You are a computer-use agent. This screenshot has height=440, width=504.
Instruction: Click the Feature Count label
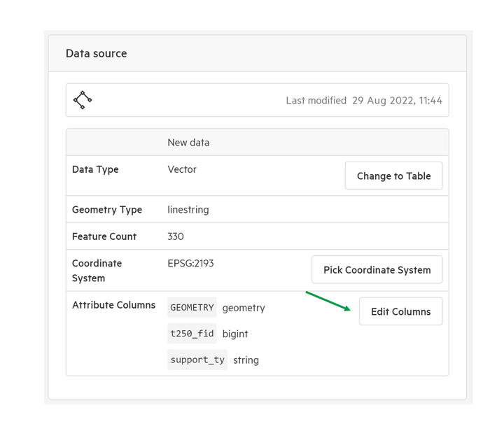104,236
